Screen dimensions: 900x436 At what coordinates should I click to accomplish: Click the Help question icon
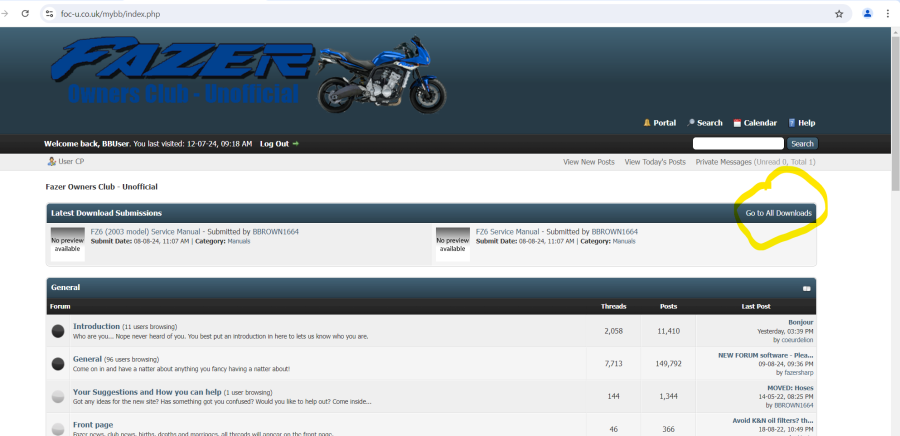pyautogui.click(x=792, y=123)
